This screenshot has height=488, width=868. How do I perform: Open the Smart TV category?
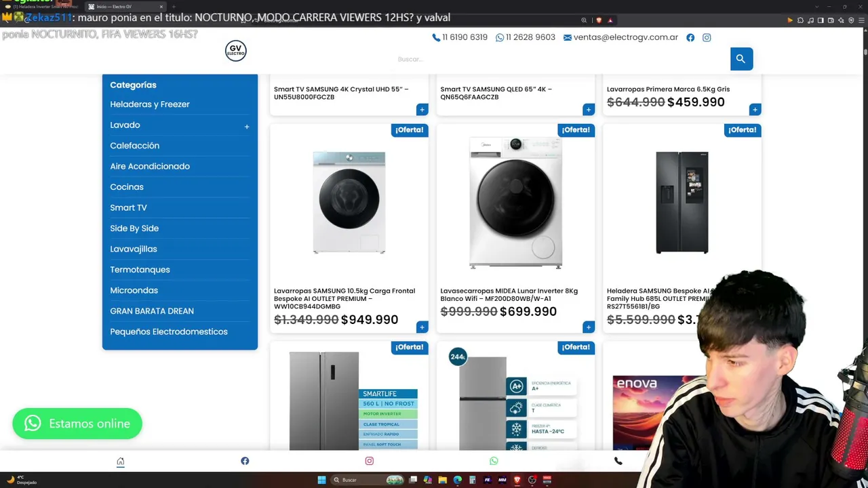coord(128,207)
